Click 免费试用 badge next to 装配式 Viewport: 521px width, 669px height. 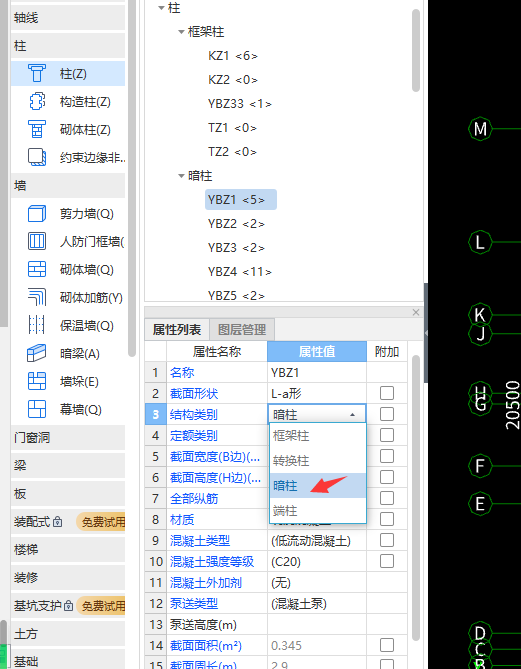coord(101,521)
